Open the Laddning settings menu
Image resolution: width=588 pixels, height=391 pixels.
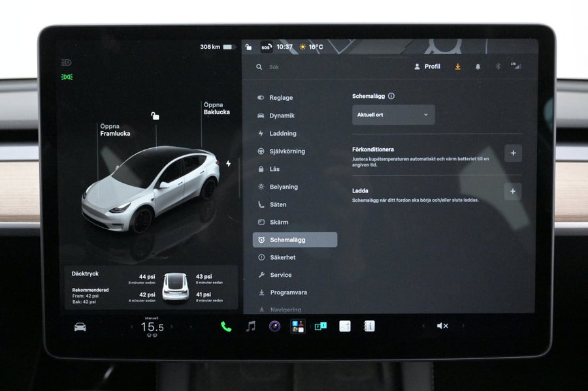pos(278,133)
